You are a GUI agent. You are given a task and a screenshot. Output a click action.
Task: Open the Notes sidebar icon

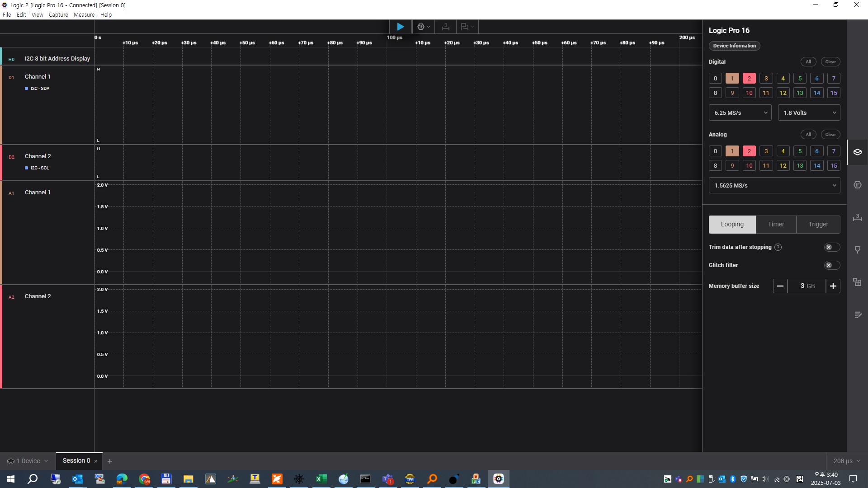[x=857, y=315]
